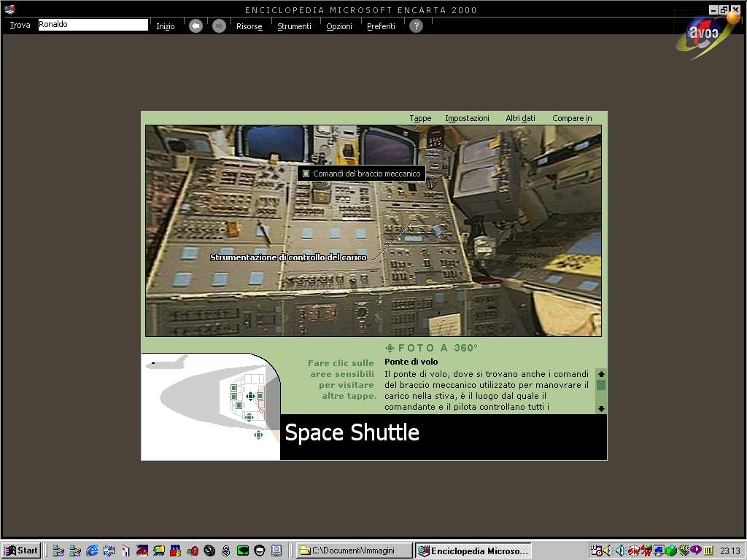Click the task scheduler calendar tray icon
The width and height of the screenshot is (747, 560).
pyautogui.click(x=596, y=551)
